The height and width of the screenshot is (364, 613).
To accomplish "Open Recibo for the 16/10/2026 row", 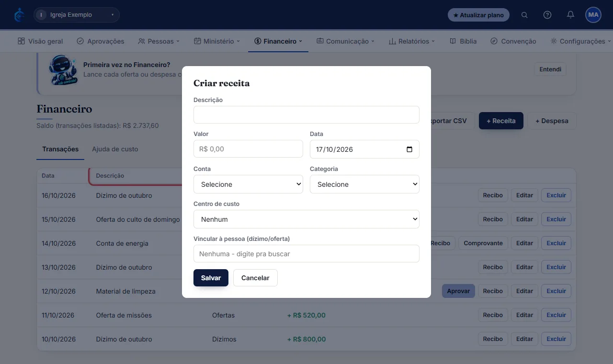I will pyautogui.click(x=493, y=195).
